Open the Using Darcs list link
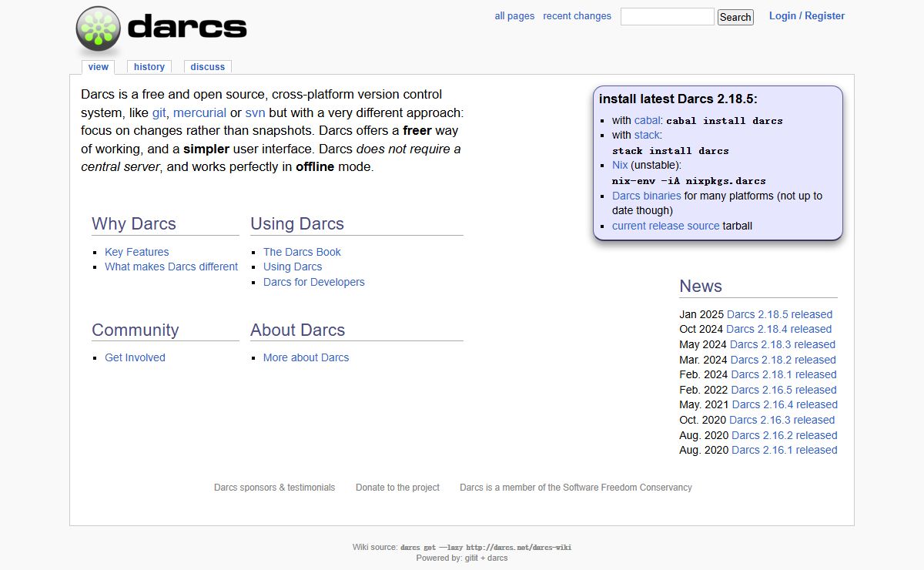Image resolution: width=924 pixels, height=570 pixels. (x=293, y=267)
